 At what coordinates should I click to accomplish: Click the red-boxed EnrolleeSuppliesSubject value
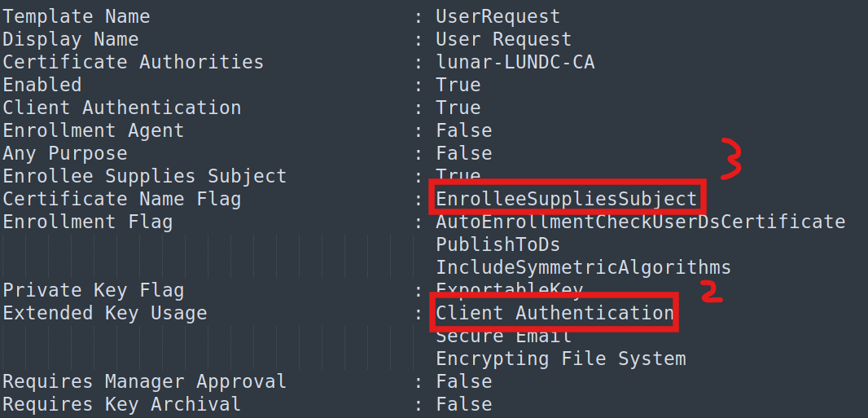click(x=567, y=199)
